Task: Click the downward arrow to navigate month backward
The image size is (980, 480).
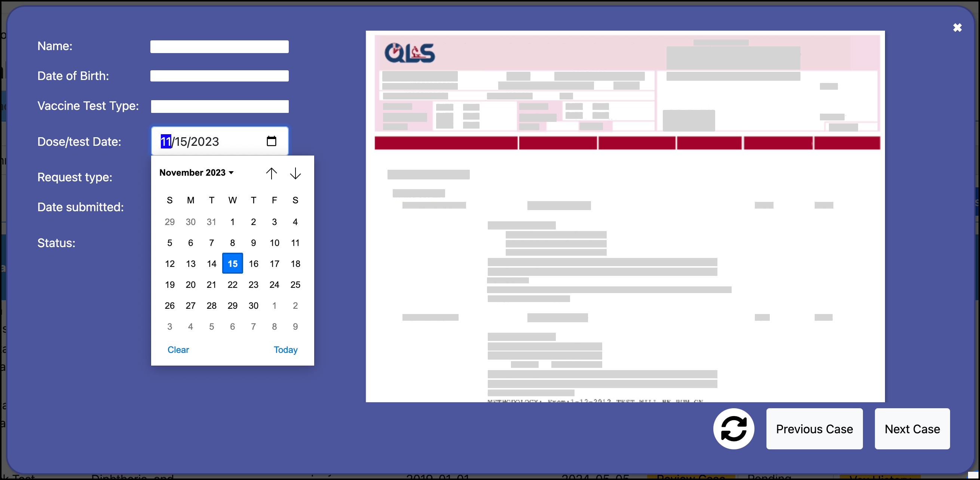Action: [295, 172]
